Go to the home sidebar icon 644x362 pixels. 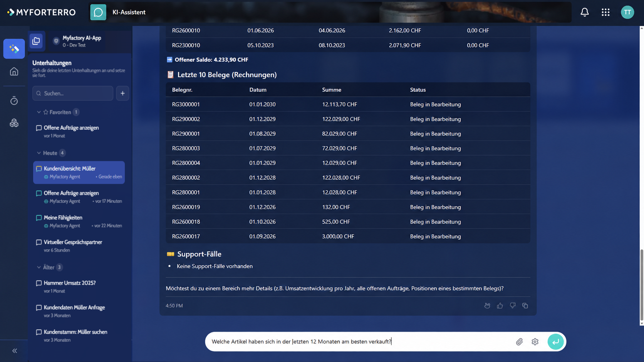[14, 72]
